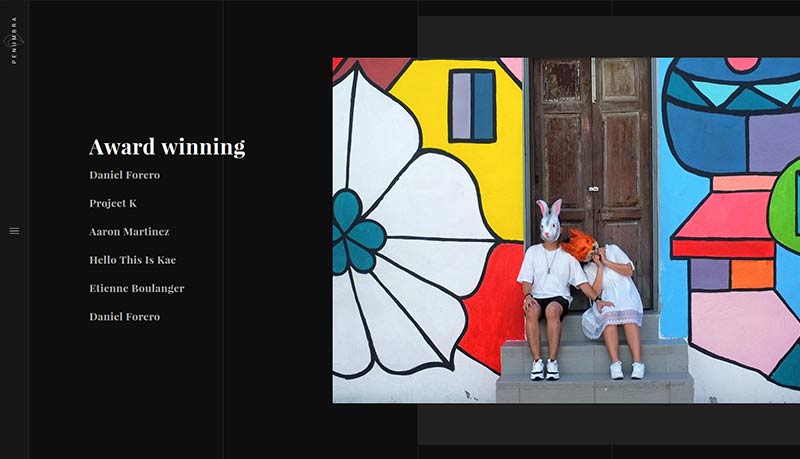The height and width of the screenshot is (459, 800).
Task: Click the gray panel above the photo
Action: 609,37
